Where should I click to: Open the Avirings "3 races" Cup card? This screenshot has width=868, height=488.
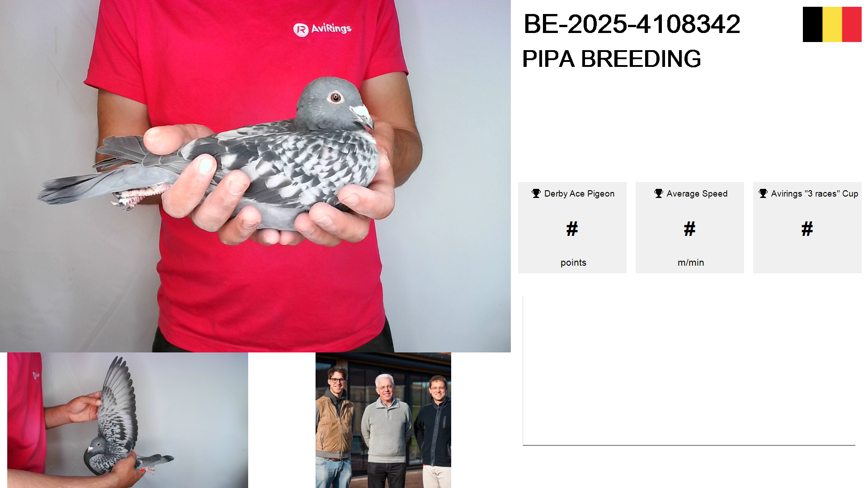(x=807, y=228)
